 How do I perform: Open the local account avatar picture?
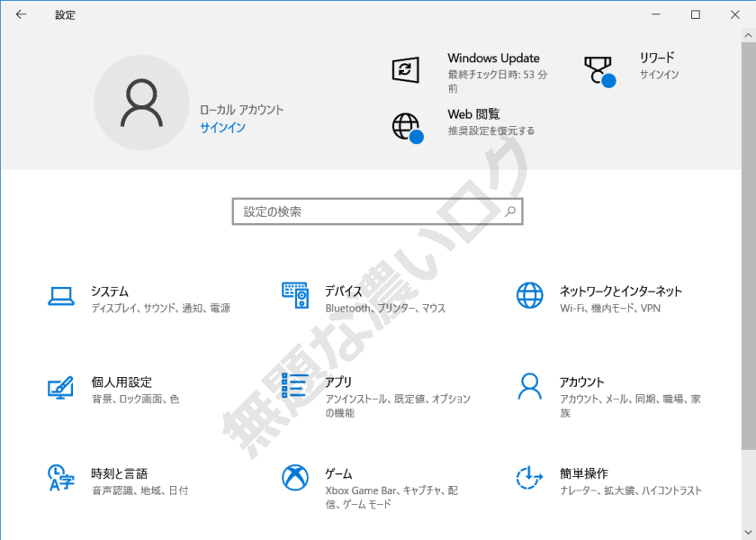(x=141, y=103)
